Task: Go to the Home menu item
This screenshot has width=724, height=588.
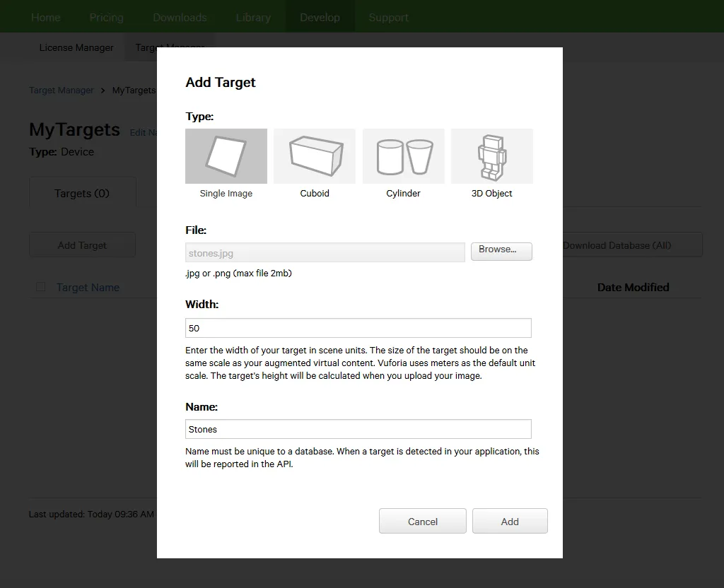Action: (x=45, y=16)
